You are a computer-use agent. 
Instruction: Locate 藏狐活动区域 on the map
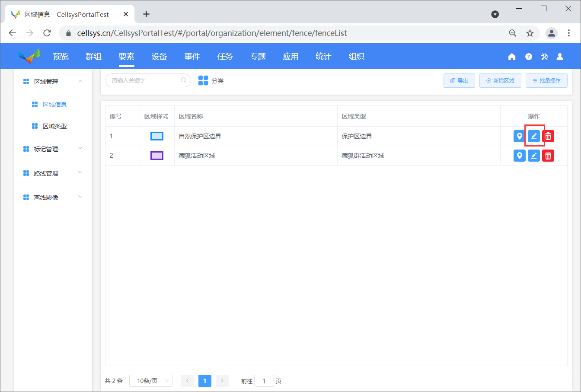click(520, 156)
